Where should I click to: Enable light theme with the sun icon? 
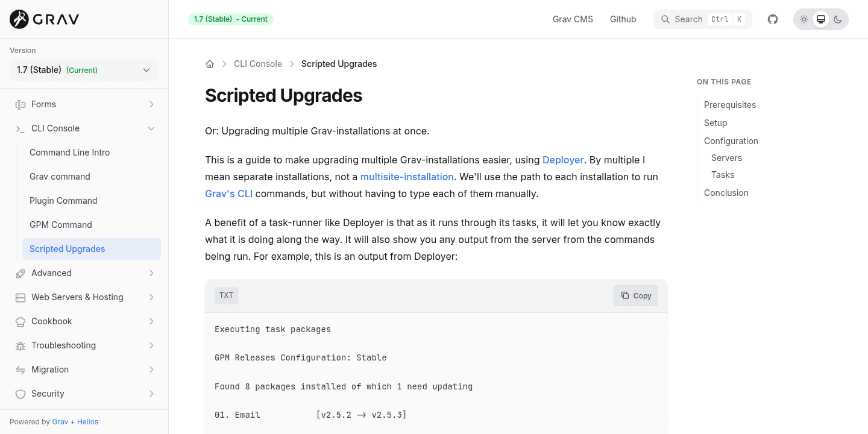(x=804, y=19)
